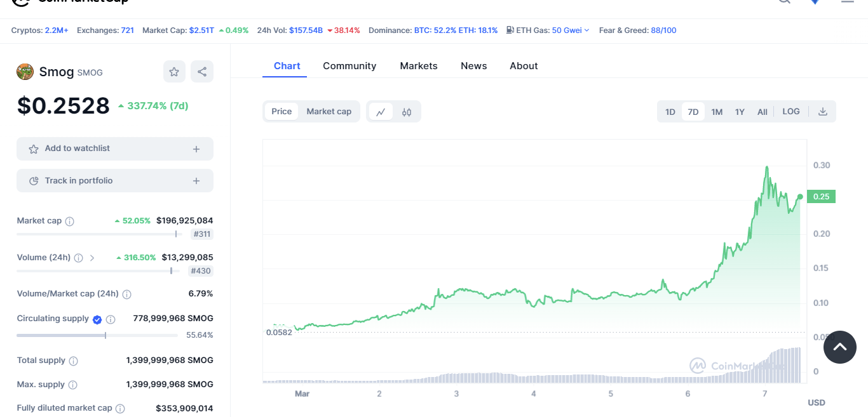Expand the Volume (24h) chevron arrow

[92, 258]
